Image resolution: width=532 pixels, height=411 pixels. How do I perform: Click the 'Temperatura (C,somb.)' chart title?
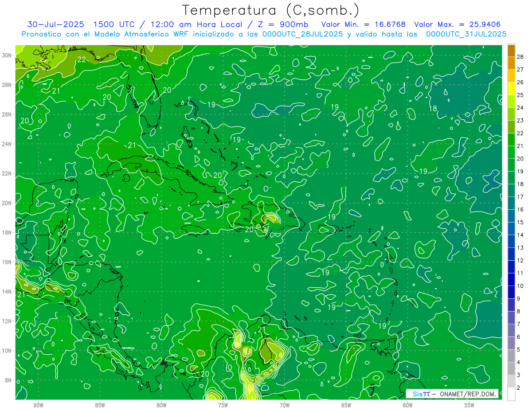[x=271, y=10]
